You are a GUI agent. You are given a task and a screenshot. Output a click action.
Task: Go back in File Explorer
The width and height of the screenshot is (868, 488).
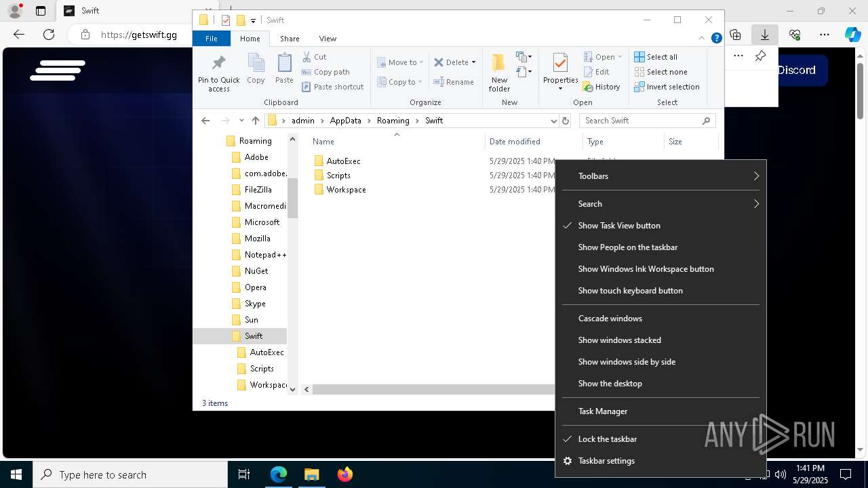[x=205, y=121]
